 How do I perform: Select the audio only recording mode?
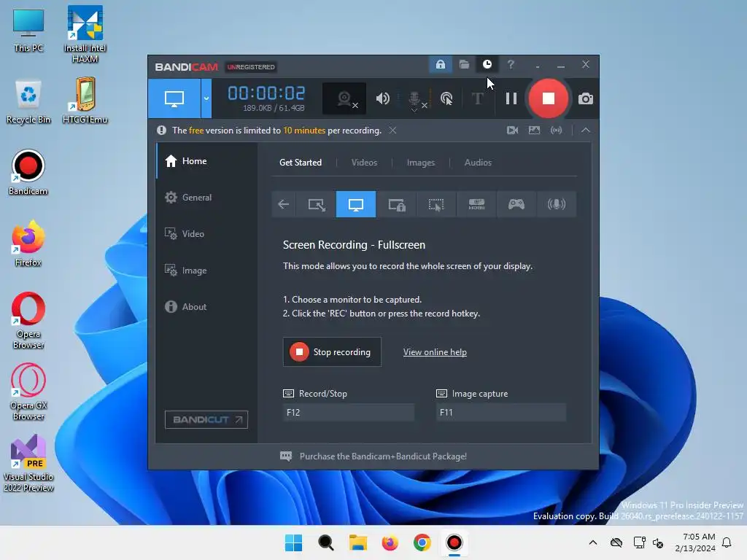pos(557,204)
